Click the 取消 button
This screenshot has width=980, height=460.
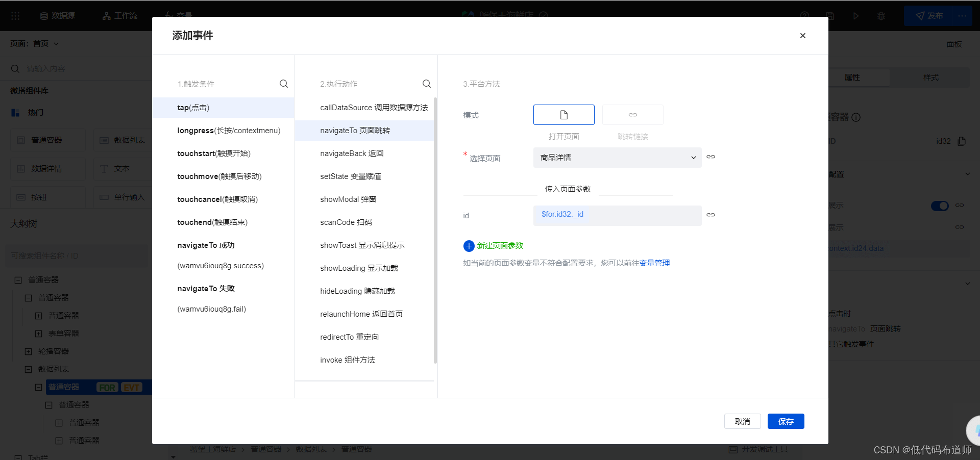pos(742,421)
